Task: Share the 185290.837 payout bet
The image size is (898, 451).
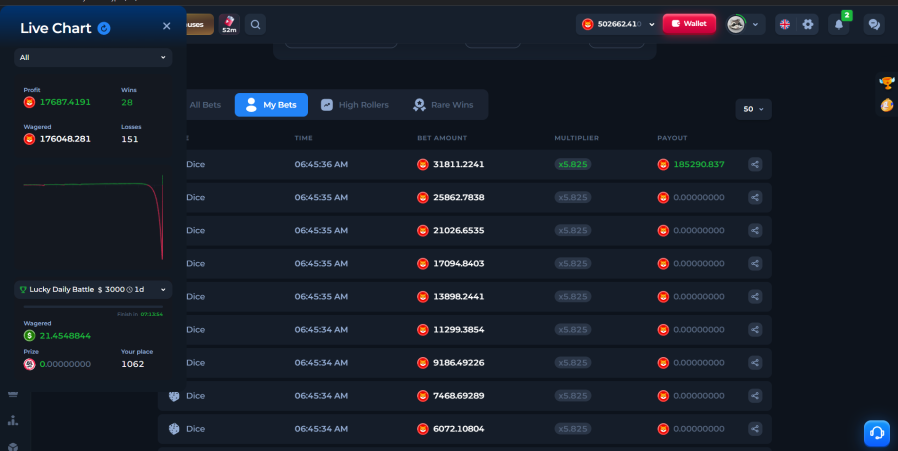Action: [755, 164]
